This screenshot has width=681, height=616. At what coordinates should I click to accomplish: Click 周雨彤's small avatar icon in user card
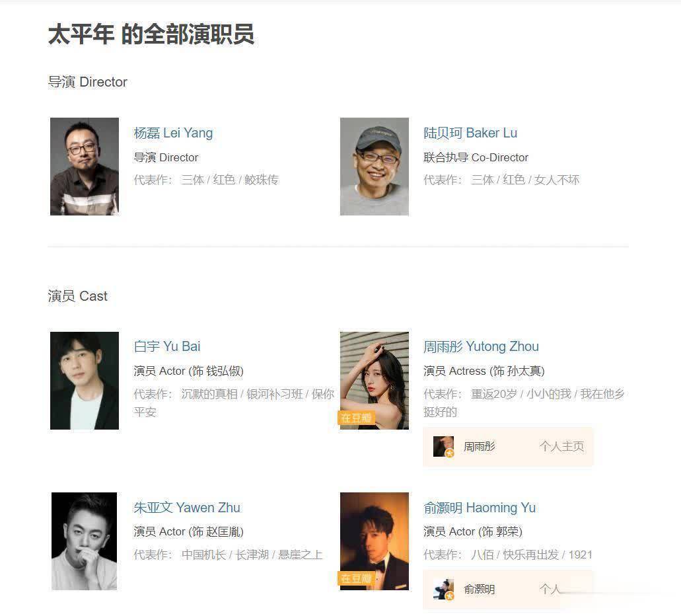point(443,446)
